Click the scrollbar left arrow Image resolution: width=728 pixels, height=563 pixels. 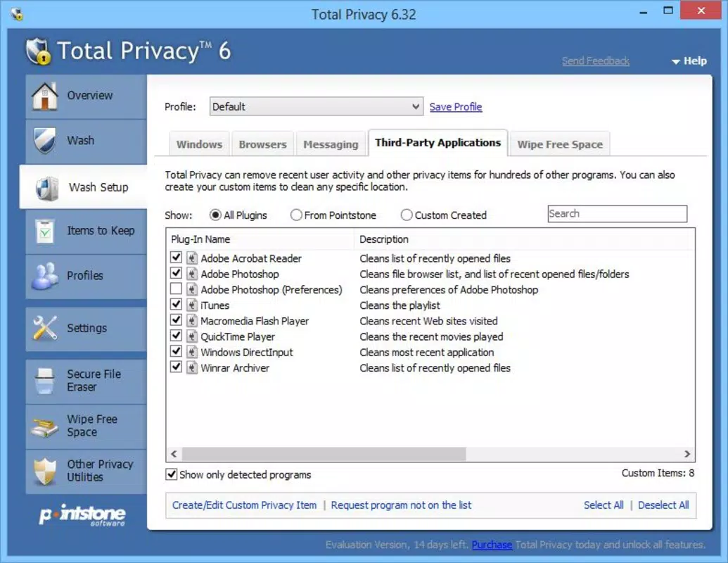tap(174, 454)
